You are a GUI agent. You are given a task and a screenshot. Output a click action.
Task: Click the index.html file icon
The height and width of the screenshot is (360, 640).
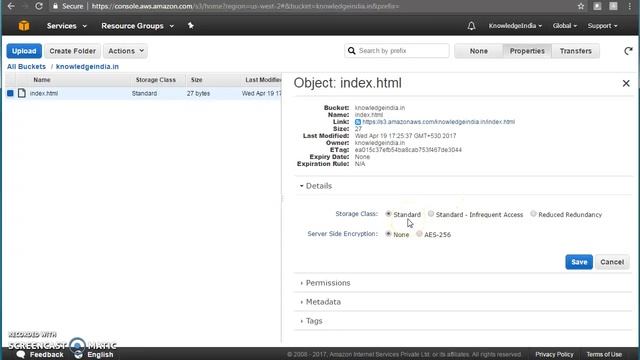click(22, 93)
